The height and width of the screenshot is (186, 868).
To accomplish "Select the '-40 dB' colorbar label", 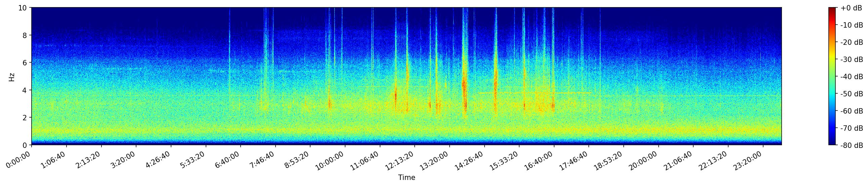I will click(852, 76).
